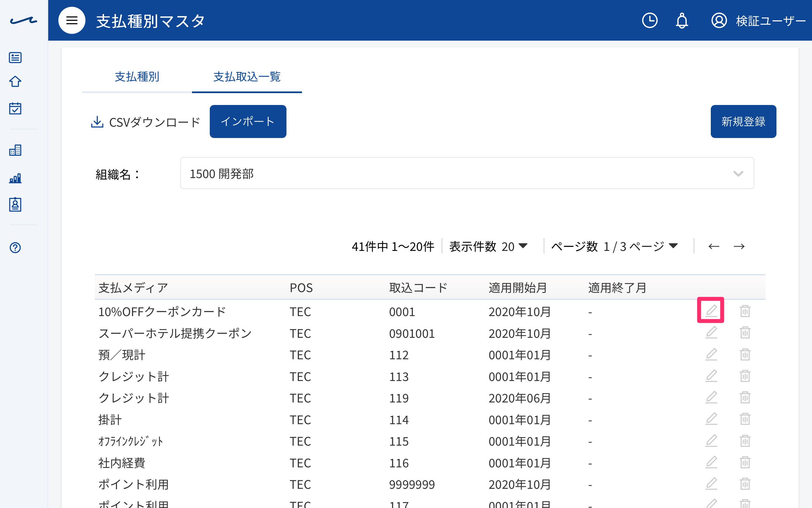Delete the クレジット計 row with code 113

(745, 376)
